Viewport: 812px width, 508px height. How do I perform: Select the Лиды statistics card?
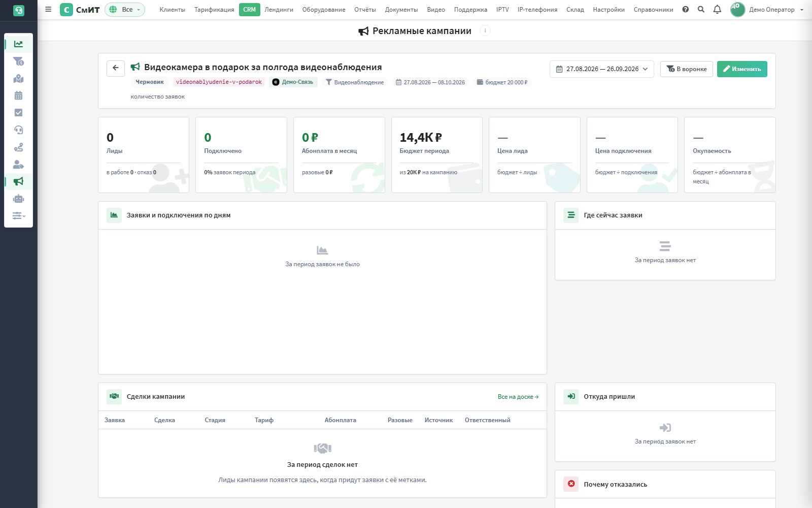(144, 155)
